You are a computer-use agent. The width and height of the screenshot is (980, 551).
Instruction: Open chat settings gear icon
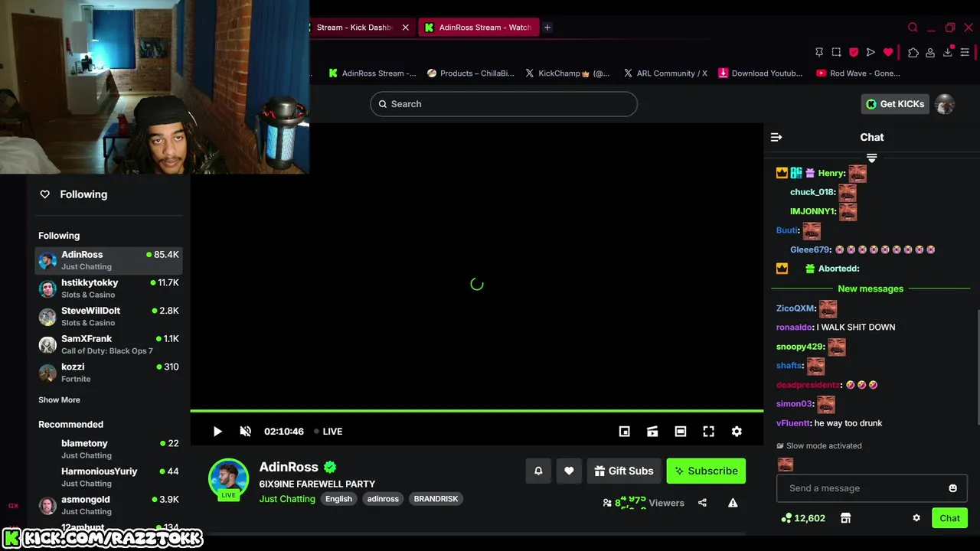[916, 518]
